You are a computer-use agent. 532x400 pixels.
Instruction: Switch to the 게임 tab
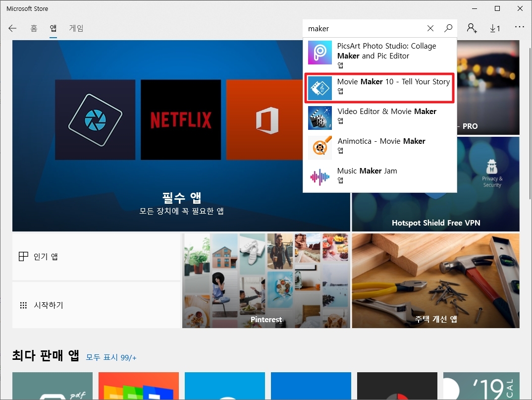point(76,28)
